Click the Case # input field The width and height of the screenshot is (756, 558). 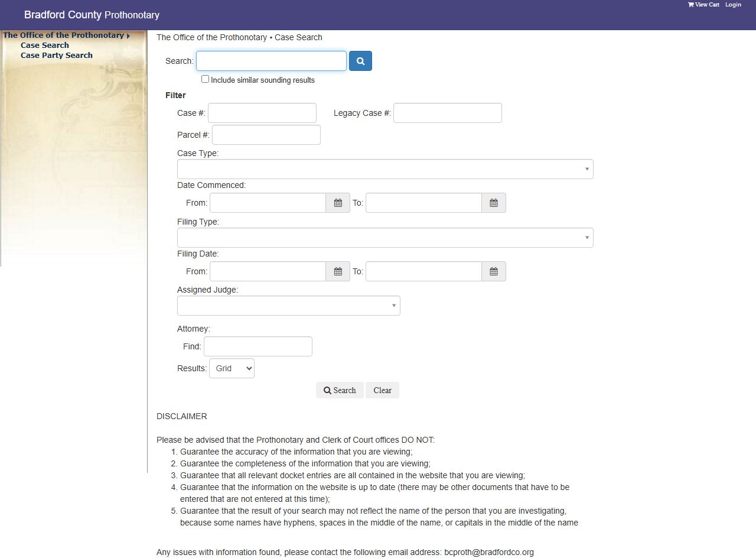(x=262, y=113)
